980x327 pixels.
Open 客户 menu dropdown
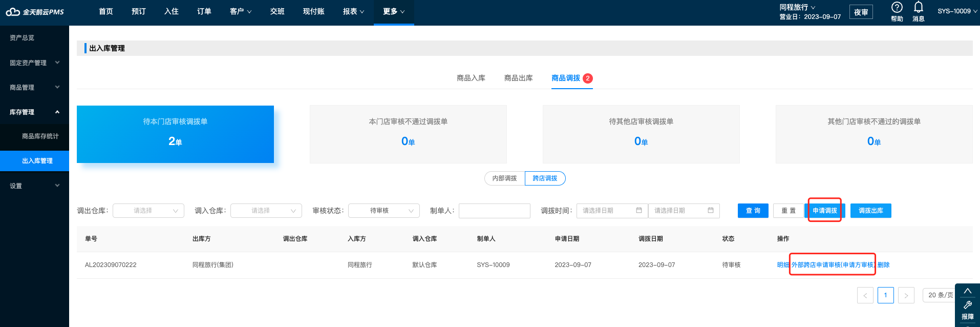point(241,11)
